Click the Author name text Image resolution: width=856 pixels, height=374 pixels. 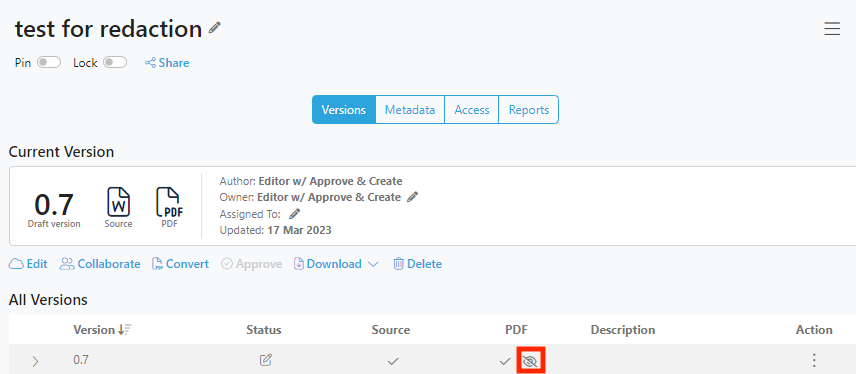click(330, 181)
